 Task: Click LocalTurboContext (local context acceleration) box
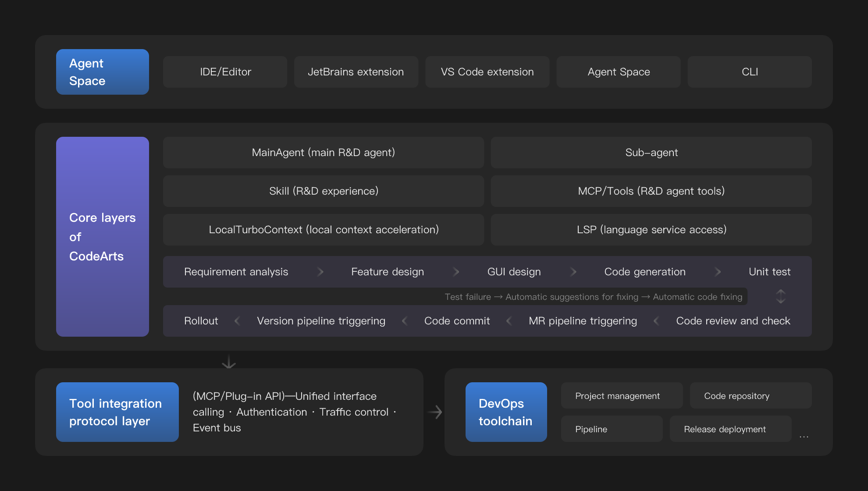(324, 230)
